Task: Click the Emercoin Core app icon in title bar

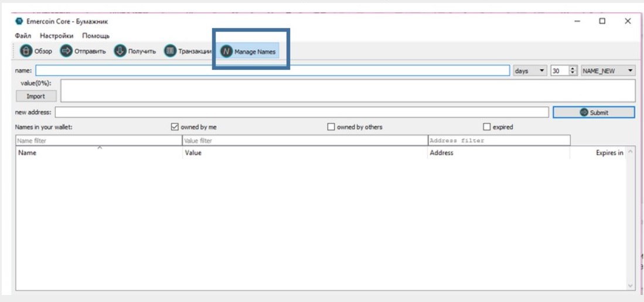Action: (x=19, y=21)
